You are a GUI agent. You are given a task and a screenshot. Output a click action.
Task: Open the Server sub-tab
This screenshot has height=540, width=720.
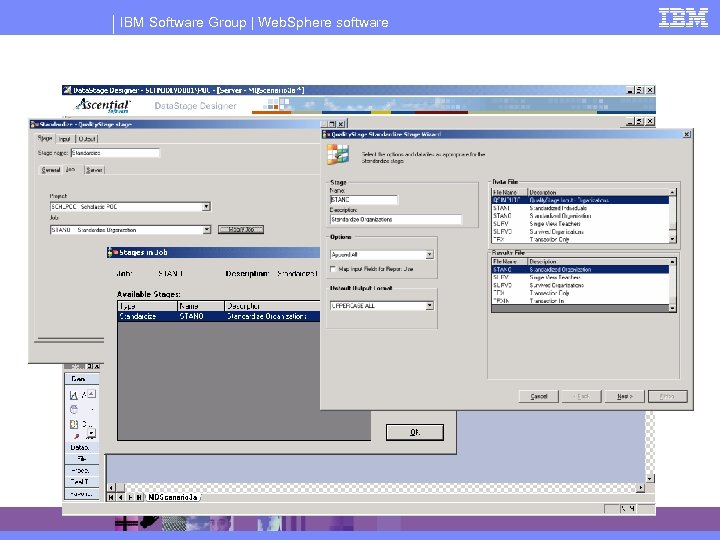(x=94, y=170)
